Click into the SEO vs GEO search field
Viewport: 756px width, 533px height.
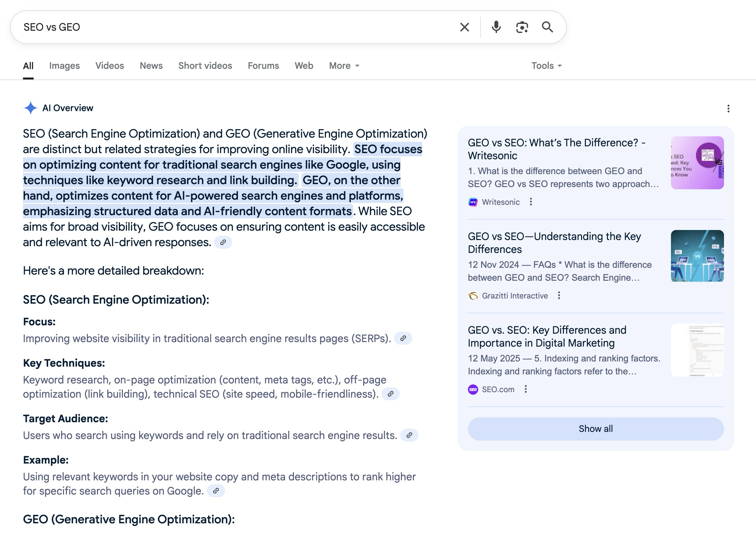click(231, 27)
